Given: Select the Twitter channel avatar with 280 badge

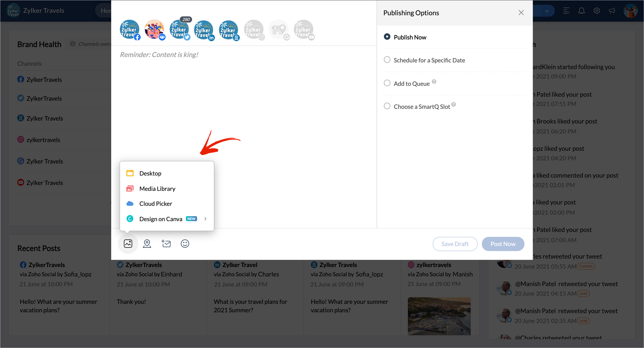Looking at the screenshot, I should [179, 30].
